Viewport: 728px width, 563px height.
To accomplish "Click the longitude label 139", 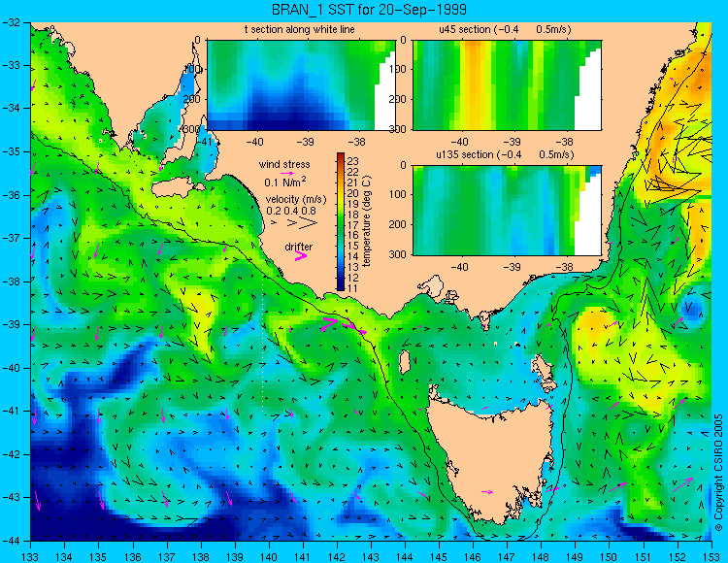I will click(x=235, y=557).
